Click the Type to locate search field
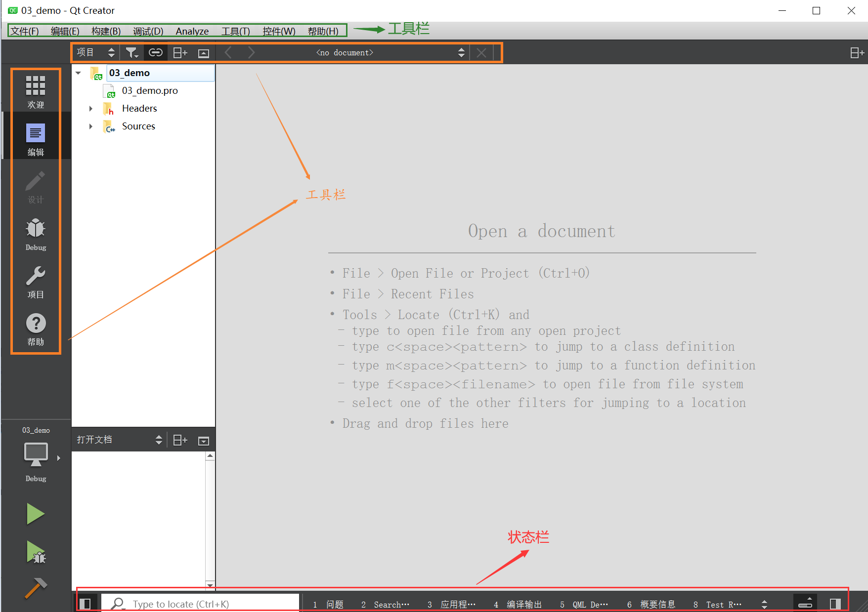The height and width of the screenshot is (612, 868). (x=201, y=604)
